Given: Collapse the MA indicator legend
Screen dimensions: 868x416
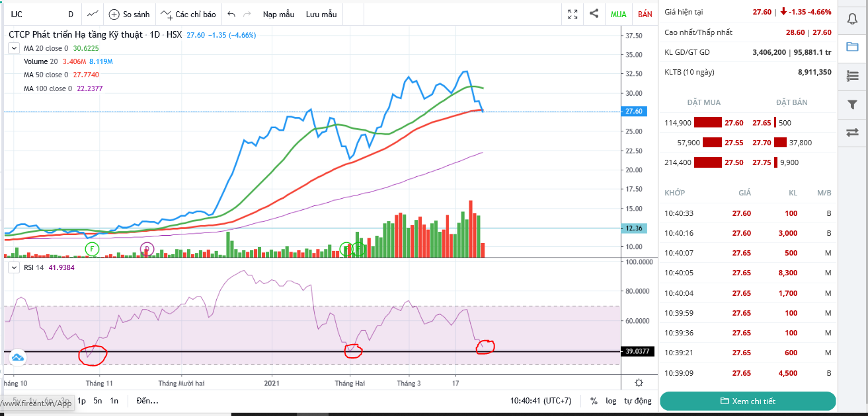Looking at the screenshot, I should pos(13,48).
